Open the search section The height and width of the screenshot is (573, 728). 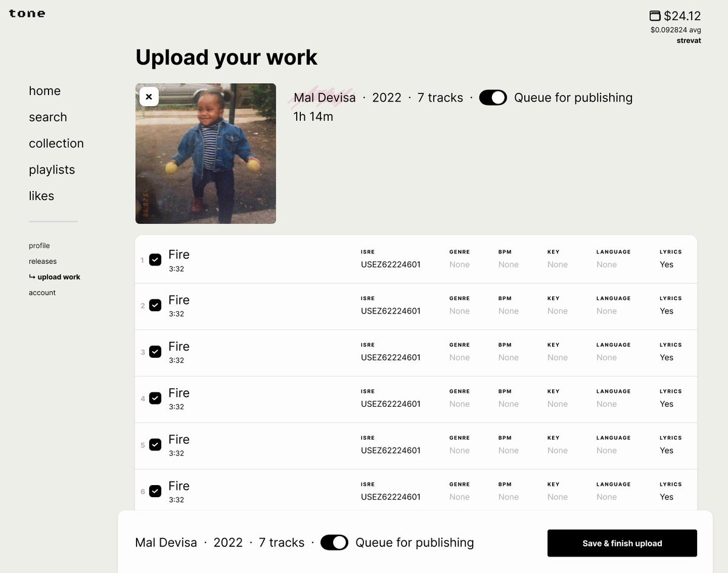[x=48, y=117]
